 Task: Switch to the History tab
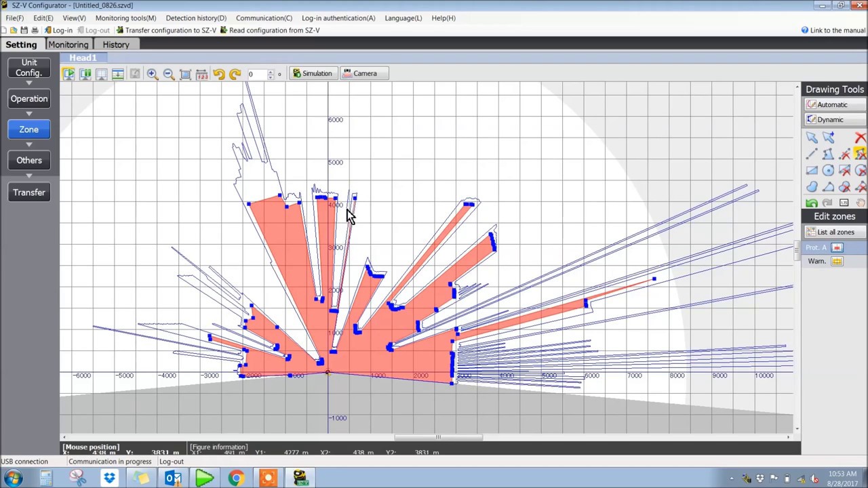[x=116, y=45]
